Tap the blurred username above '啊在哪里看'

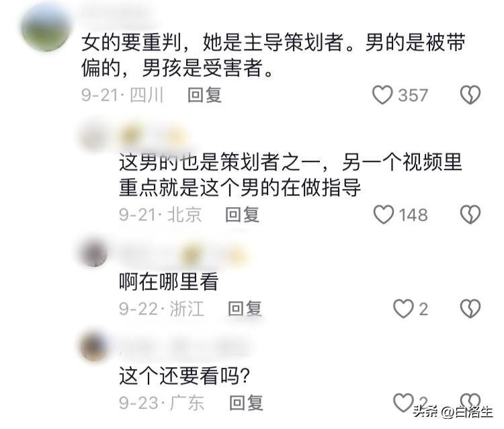pos(184,254)
